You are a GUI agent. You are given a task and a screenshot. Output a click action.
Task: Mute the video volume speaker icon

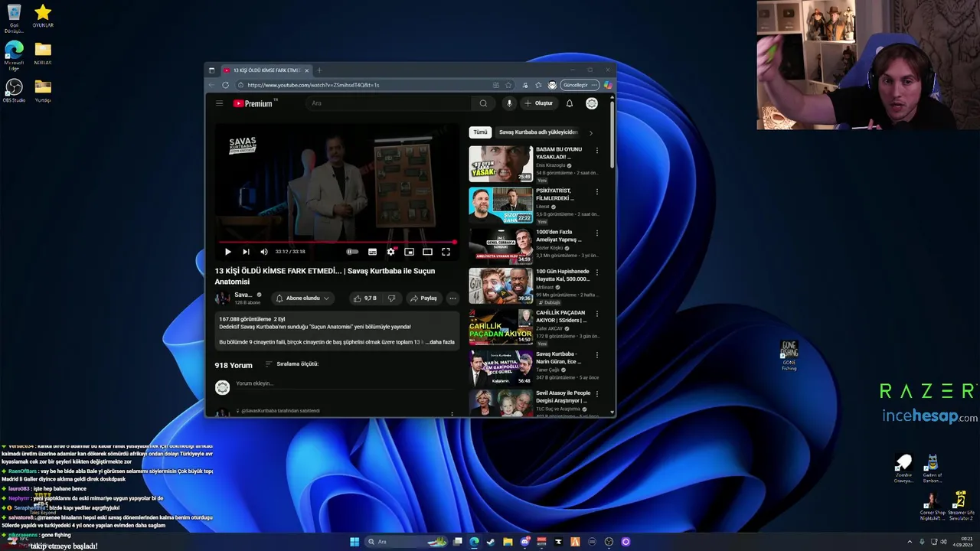[264, 252]
